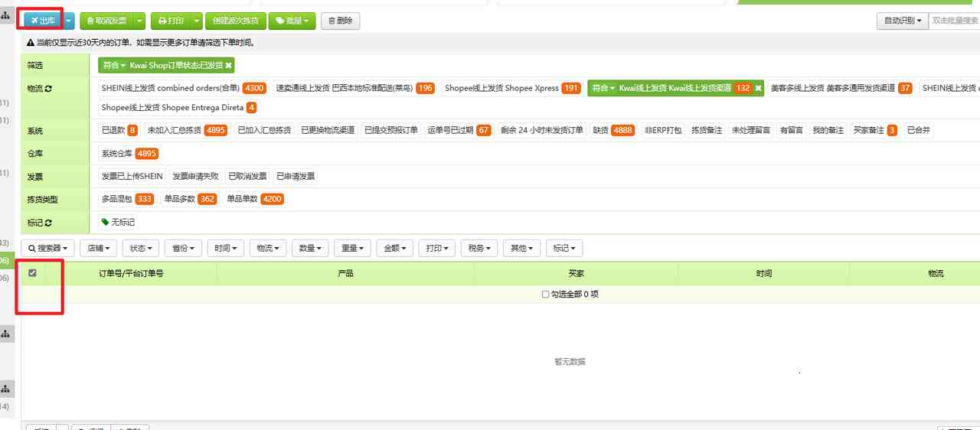
Task: Remove the Kwai Shop订单状态 filter tag
Action: coord(228,65)
